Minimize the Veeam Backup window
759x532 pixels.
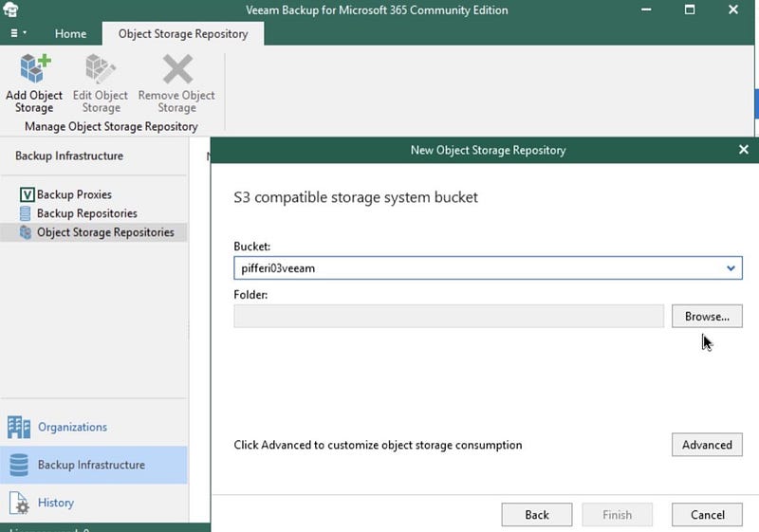(646, 9)
